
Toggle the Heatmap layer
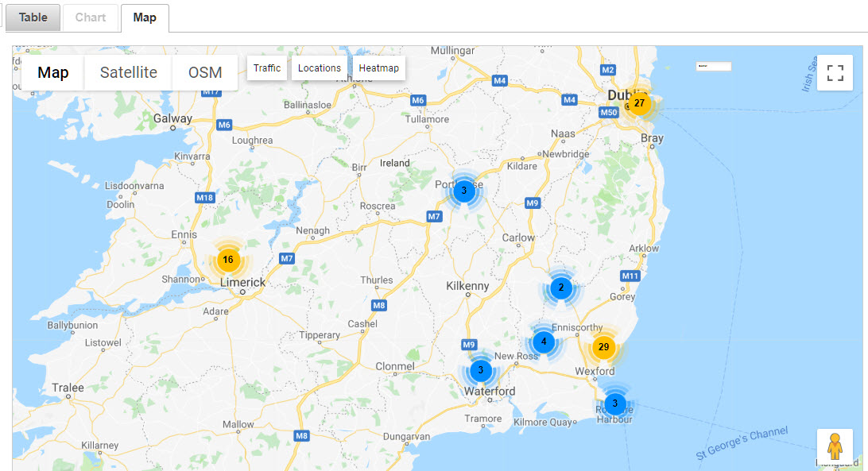(378, 68)
